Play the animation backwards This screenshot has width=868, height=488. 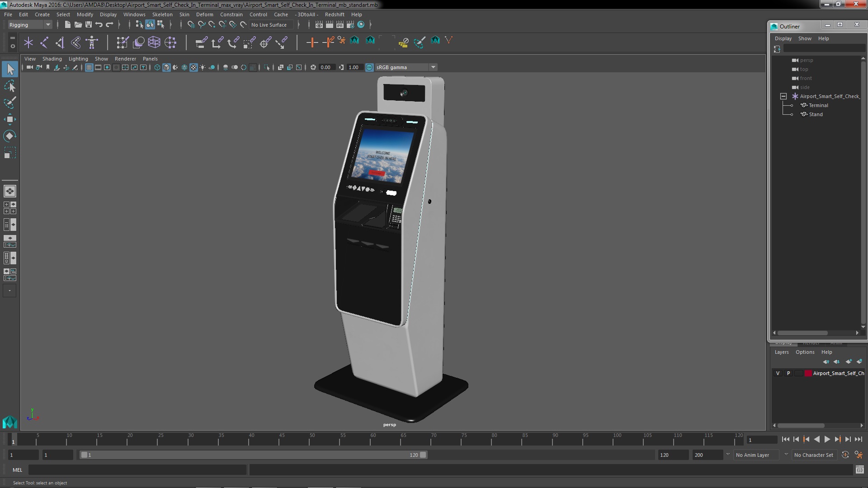pyautogui.click(x=816, y=439)
